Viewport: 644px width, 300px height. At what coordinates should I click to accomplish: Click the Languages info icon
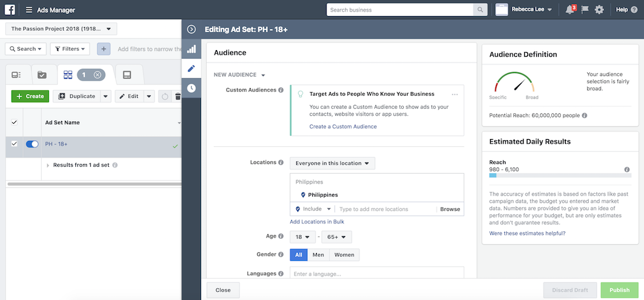point(281,274)
